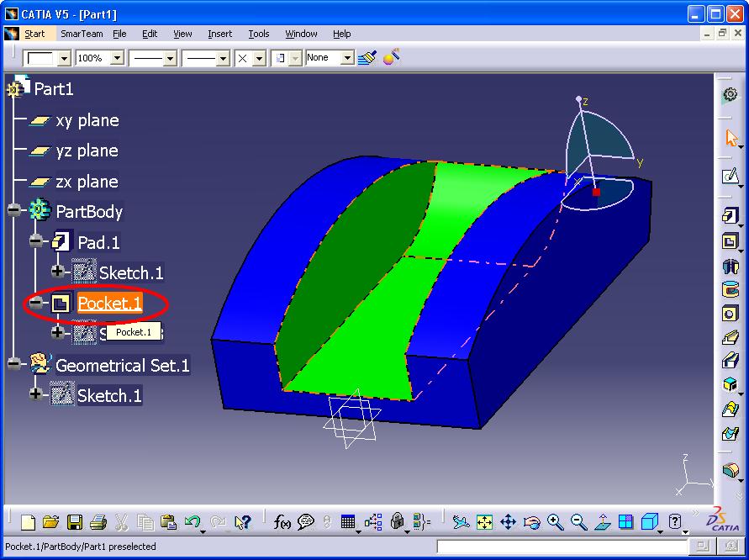
Task: Click the Pad tool icon
Action: click(x=730, y=215)
